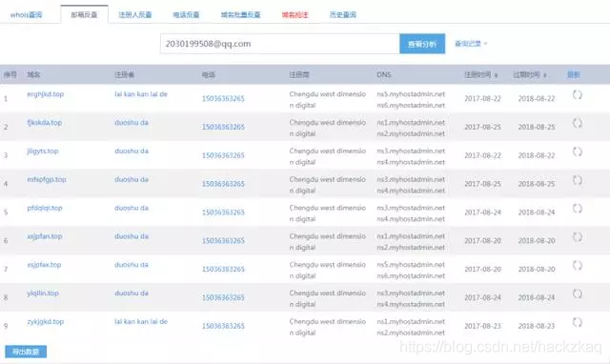The image size is (610, 364).
Task: Switch to the registrant reverse lookup tab
Action: (x=135, y=15)
